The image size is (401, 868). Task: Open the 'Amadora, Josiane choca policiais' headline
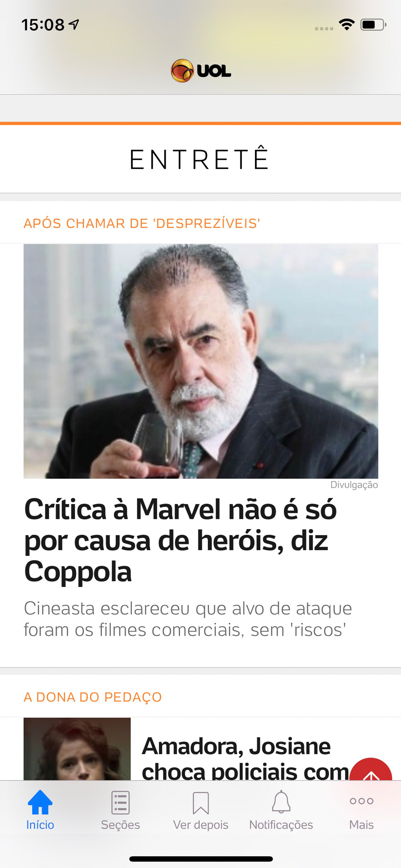[x=245, y=759]
